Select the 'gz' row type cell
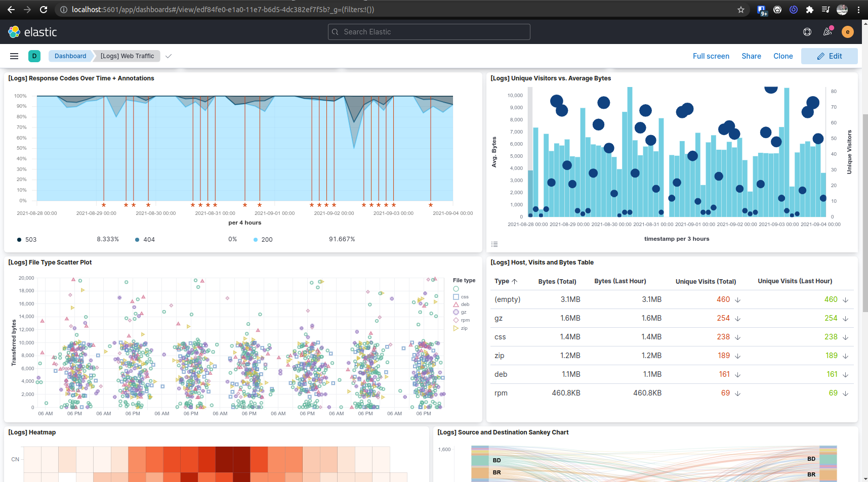Image resolution: width=868 pixels, height=482 pixels. tap(499, 318)
